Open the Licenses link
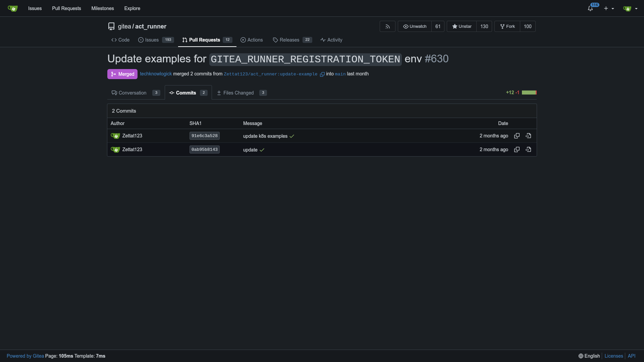This screenshot has width=644, height=362. 614,356
